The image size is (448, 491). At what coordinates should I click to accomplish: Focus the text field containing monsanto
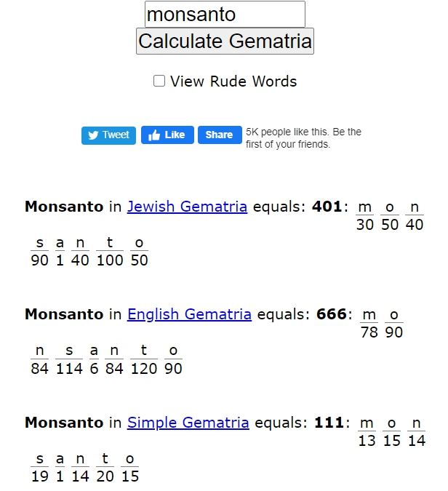(225, 15)
